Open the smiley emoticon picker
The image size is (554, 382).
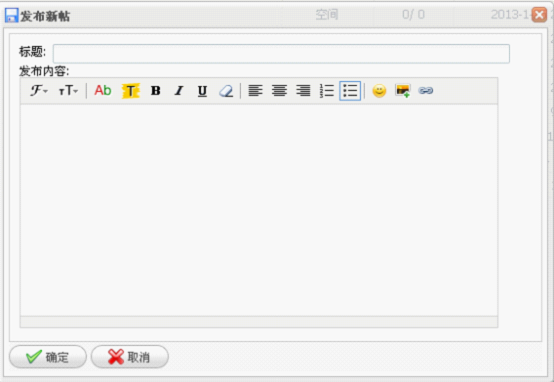pyautogui.click(x=379, y=91)
